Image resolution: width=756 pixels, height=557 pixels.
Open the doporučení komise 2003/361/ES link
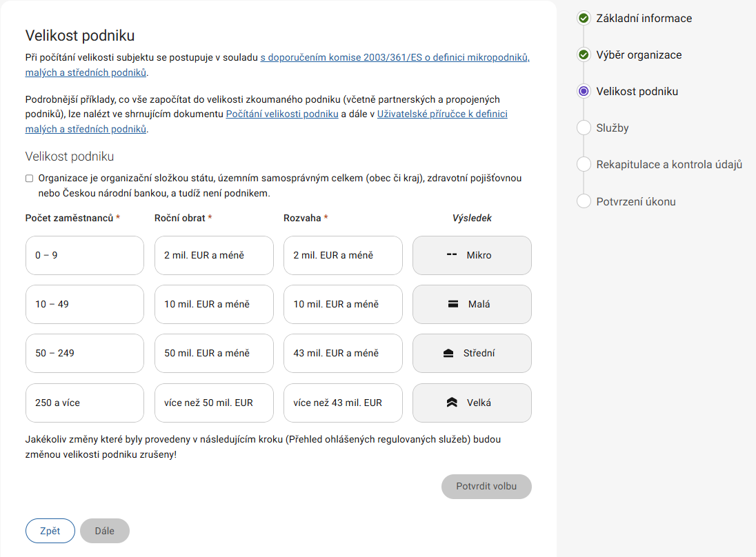point(395,58)
